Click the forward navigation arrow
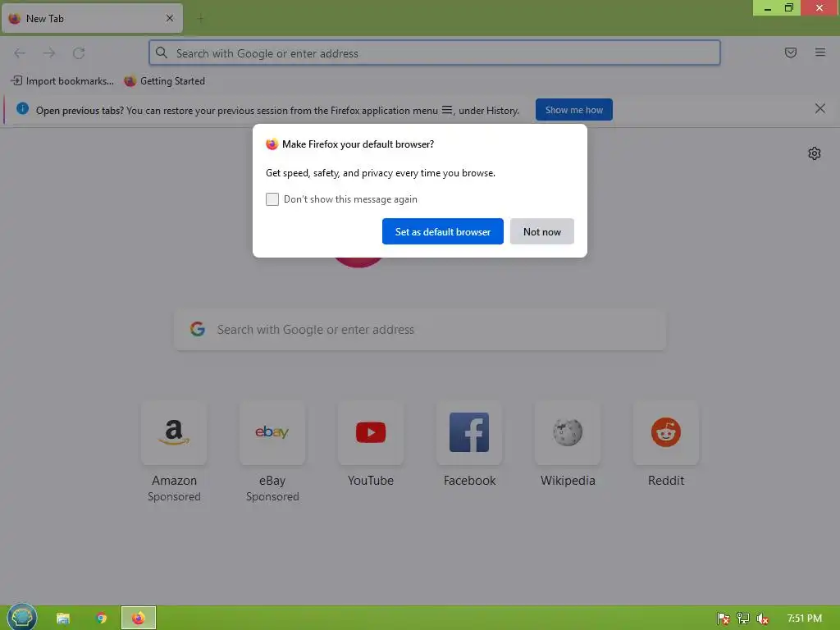The height and width of the screenshot is (630, 840). coord(48,53)
